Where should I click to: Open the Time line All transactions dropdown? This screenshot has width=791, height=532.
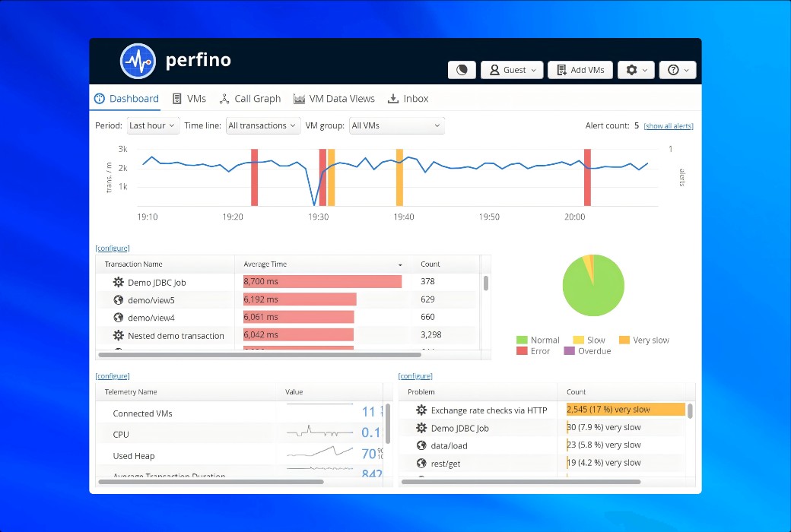coord(262,125)
